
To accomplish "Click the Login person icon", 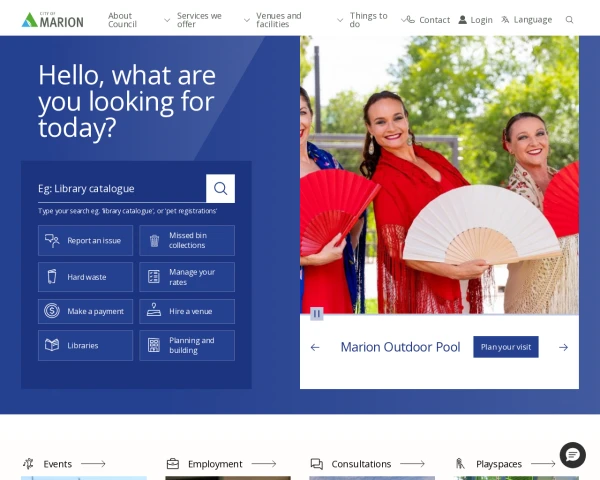I will pyautogui.click(x=463, y=20).
